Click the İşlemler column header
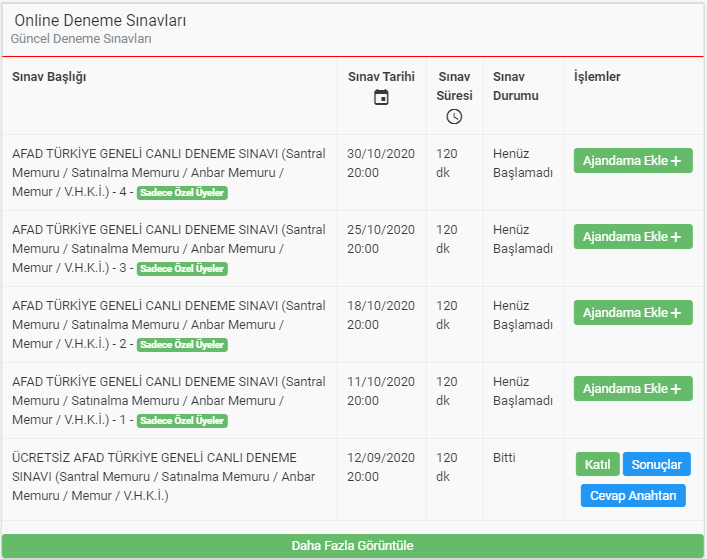The width and height of the screenshot is (707, 559). tap(597, 77)
